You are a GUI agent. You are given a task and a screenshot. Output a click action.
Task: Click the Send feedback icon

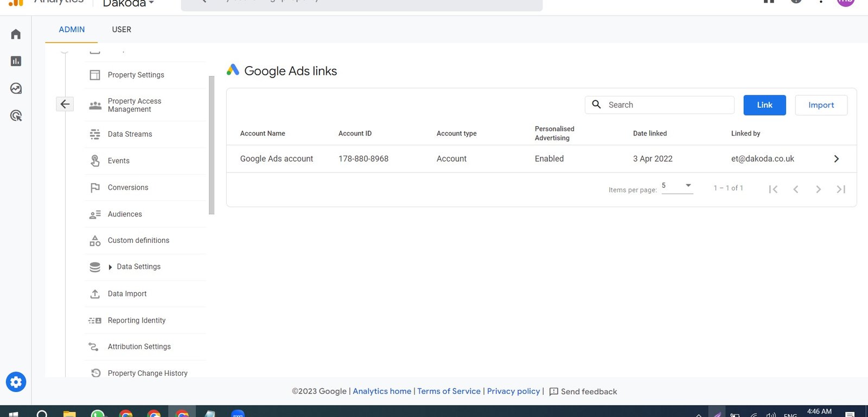554,392
